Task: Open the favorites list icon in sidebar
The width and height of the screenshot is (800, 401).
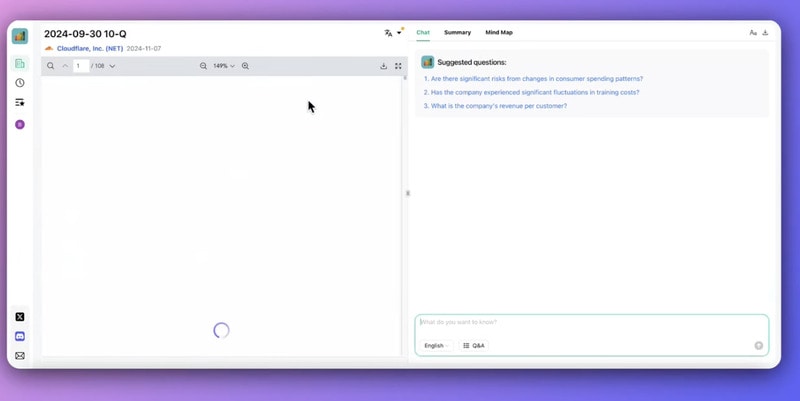Action: 20,102
